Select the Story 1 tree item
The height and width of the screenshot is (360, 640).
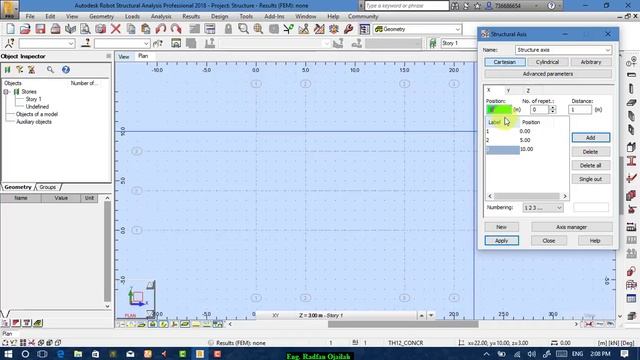(33, 99)
